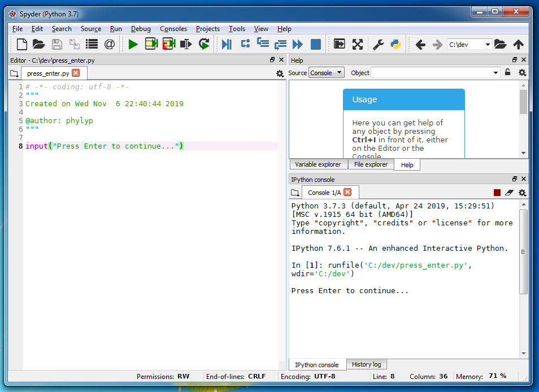The image size is (539, 392).
Task: Maximize current pane icon
Action: (340, 44)
